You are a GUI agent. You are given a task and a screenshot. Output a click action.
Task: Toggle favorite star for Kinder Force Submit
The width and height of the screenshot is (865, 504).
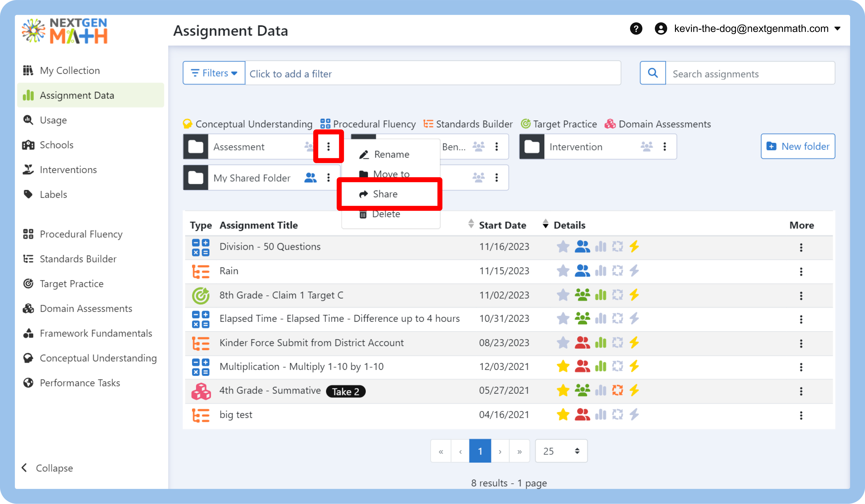(563, 343)
